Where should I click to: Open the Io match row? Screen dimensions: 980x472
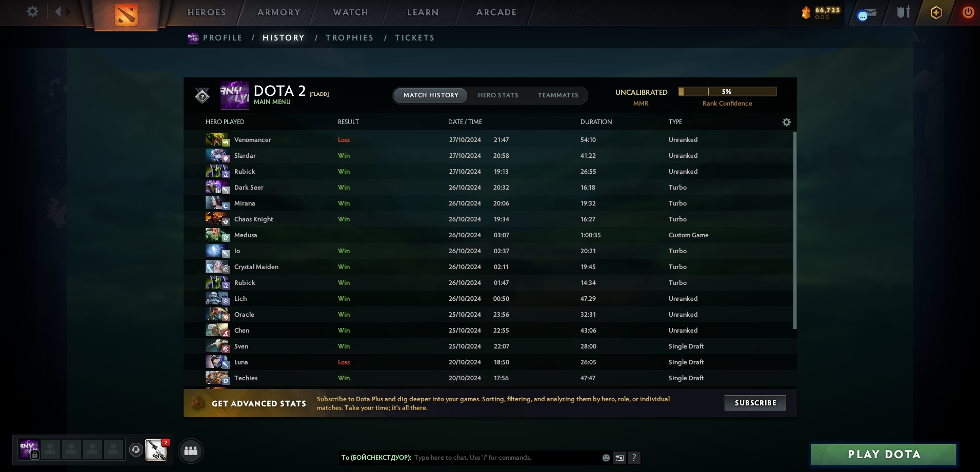pos(488,251)
